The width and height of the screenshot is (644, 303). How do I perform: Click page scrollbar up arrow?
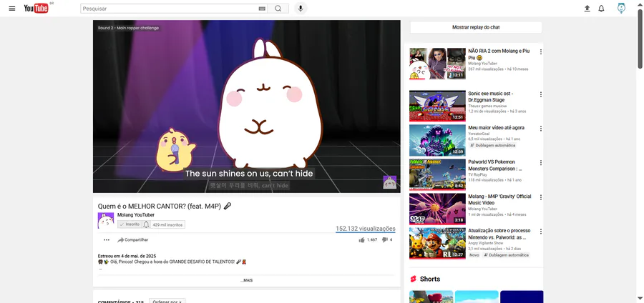coord(640,4)
